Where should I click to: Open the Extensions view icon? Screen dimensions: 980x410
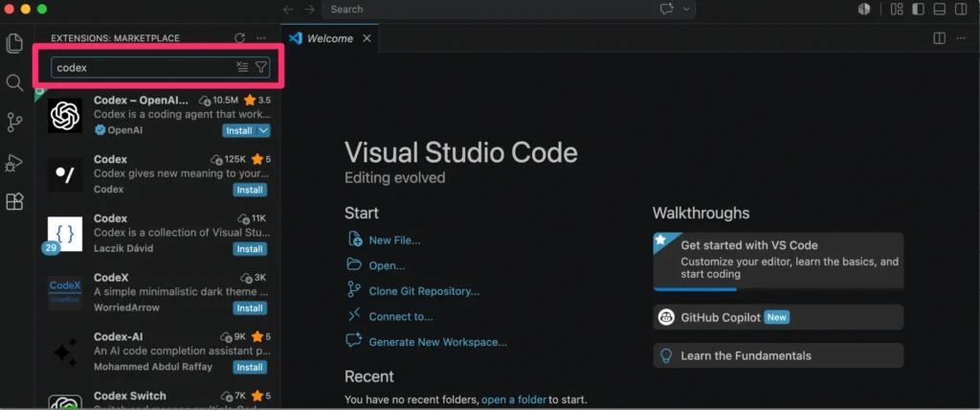click(x=14, y=201)
